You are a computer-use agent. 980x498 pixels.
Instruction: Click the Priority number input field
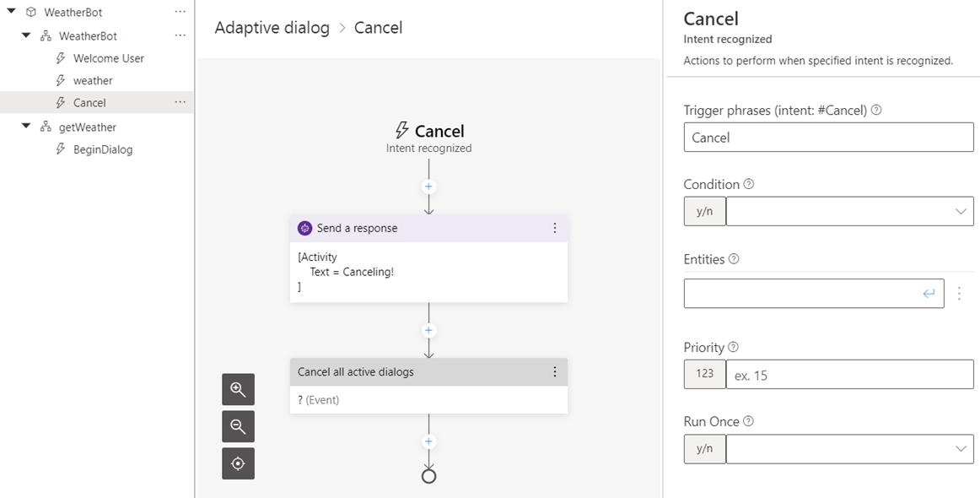pyautogui.click(x=848, y=375)
